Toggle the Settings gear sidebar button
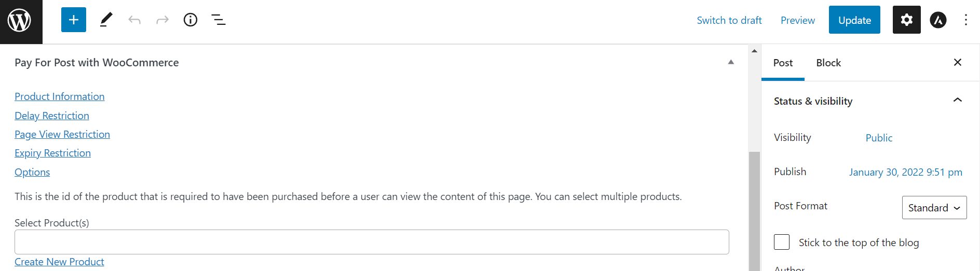This screenshot has width=980, height=271. (906, 20)
